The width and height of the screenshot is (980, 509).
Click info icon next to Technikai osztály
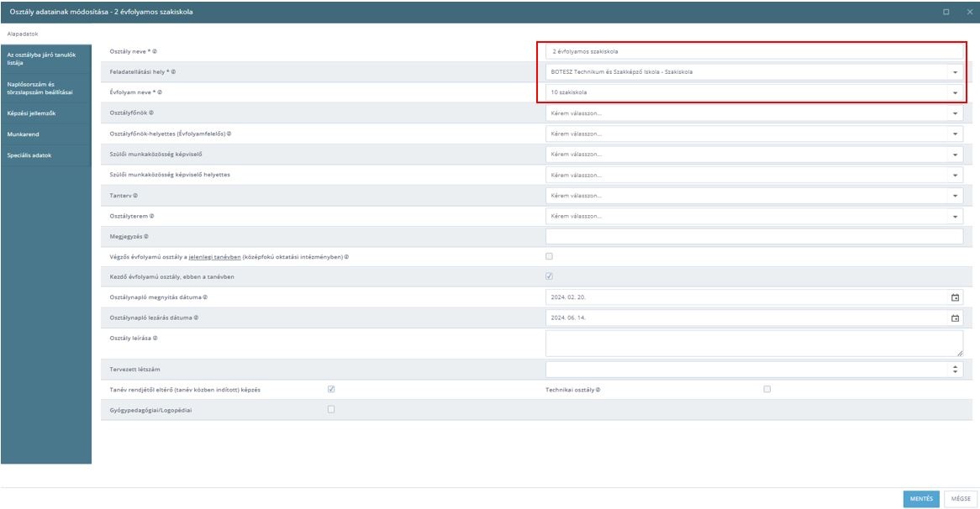tap(598, 390)
